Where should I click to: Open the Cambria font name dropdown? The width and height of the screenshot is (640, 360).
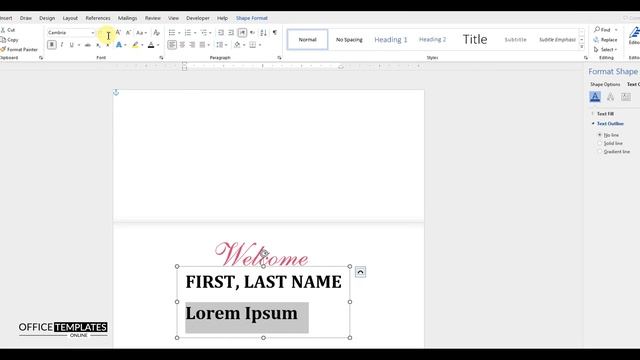tap(93, 33)
